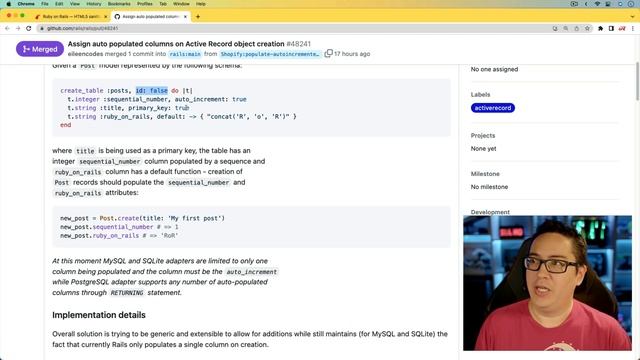640x360 pixels.
Task: Click the Implementation details heading
Action: pos(99,315)
